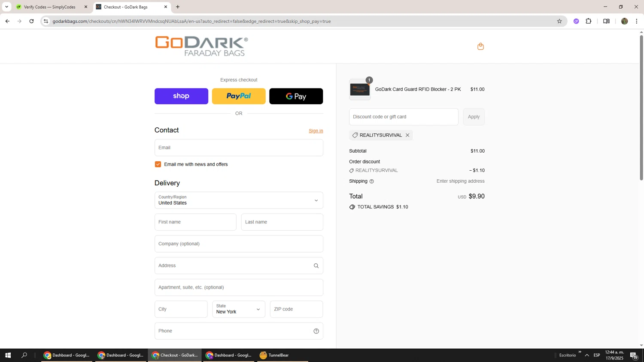Screen dimensions: 644x362
Task: Click the Apply discount button
Action: point(474,117)
